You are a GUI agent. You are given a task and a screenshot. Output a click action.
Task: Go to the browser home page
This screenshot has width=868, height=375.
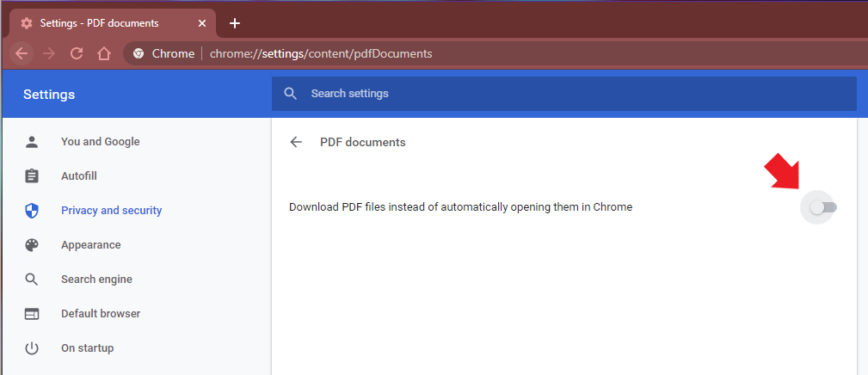103,53
